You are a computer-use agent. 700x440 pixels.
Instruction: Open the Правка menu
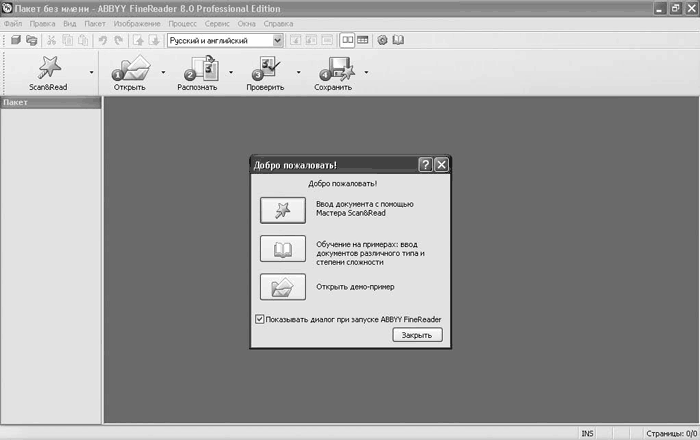pyautogui.click(x=42, y=24)
